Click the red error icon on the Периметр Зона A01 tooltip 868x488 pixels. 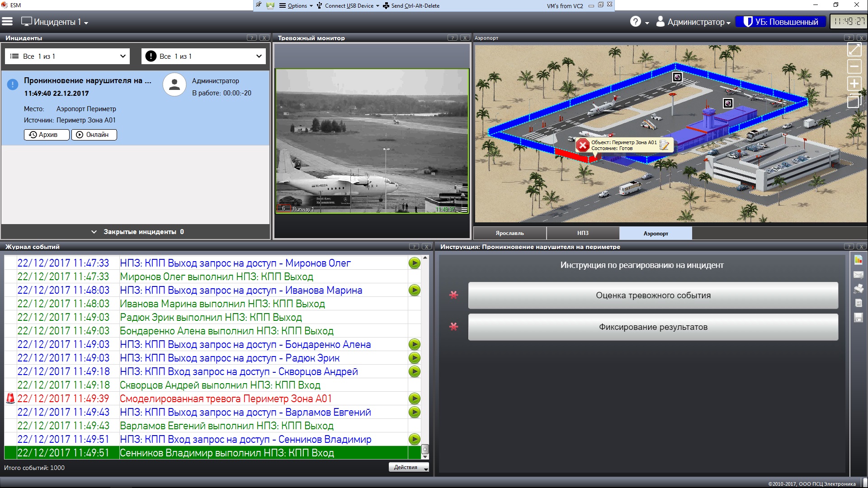tap(583, 145)
